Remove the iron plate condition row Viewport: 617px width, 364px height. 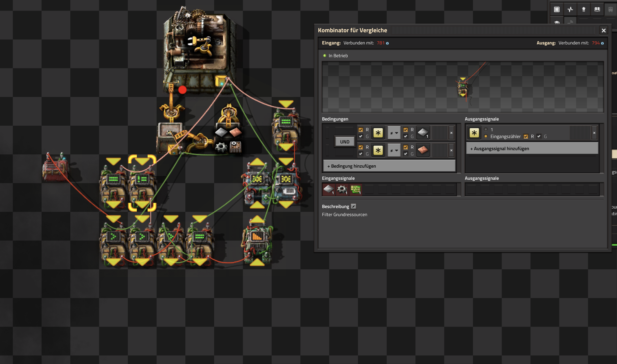451,133
